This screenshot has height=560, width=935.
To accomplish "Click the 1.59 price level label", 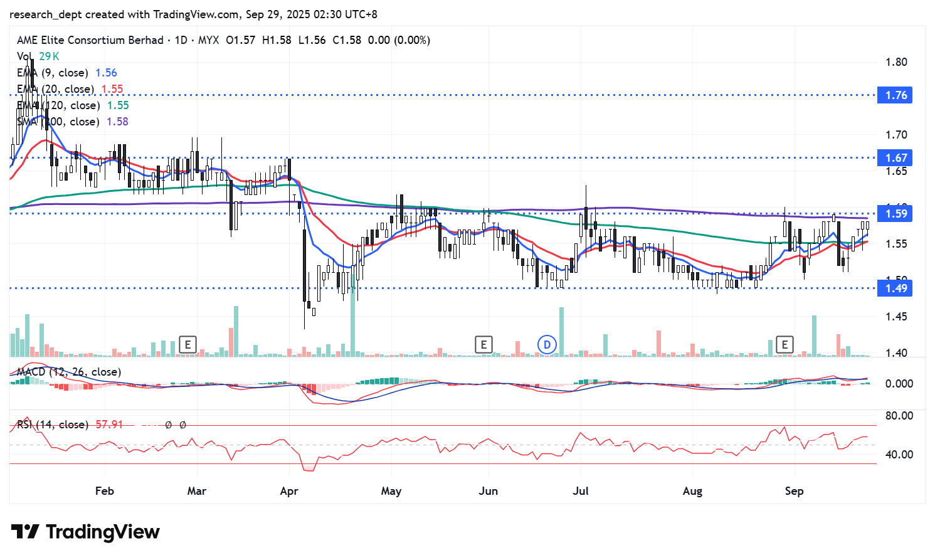I will 895,214.
